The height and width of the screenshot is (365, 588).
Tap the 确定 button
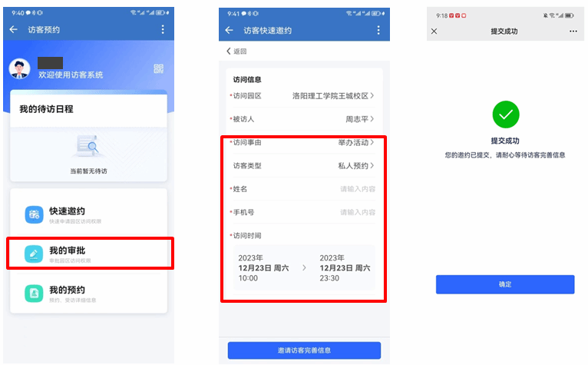[505, 284]
